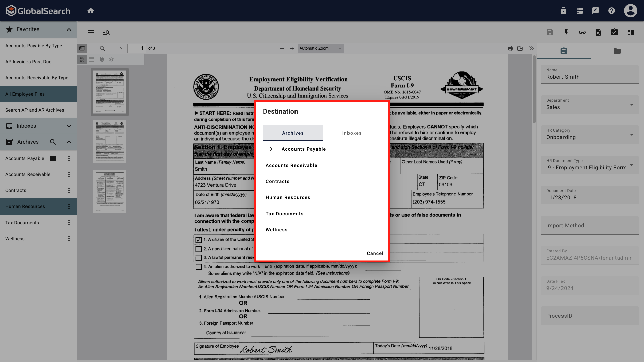
Task: Click the print icon in the viewer toolbar
Action: [510, 48]
